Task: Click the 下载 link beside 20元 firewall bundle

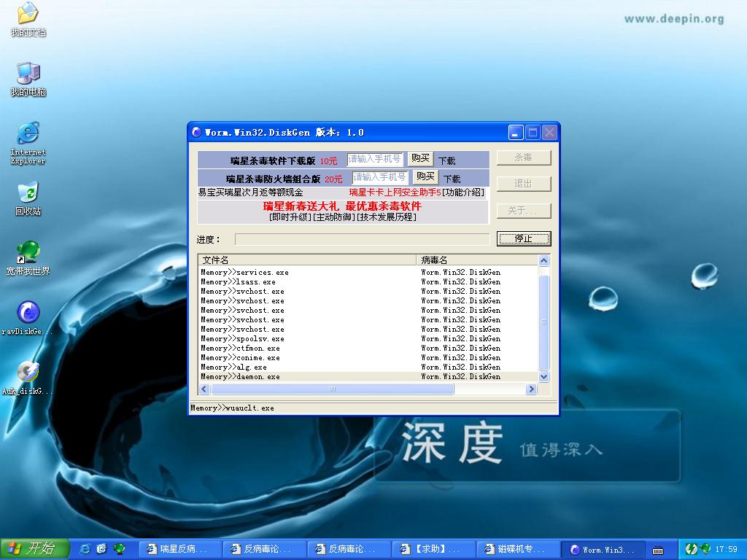Action: click(x=452, y=179)
